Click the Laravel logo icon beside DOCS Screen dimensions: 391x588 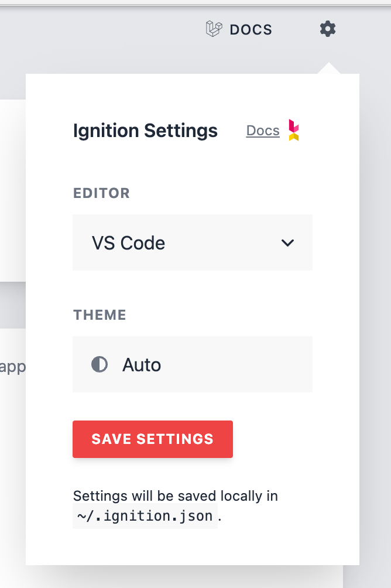tap(214, 29)
